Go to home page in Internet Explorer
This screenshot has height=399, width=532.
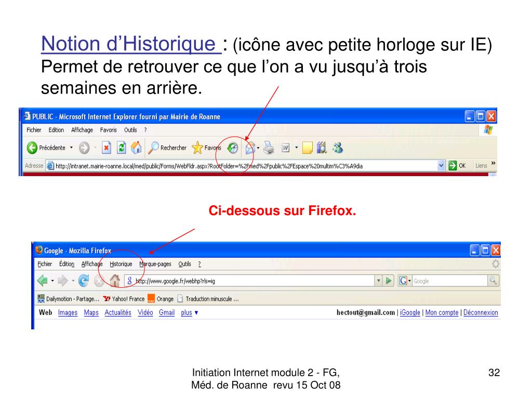(137, 147)
